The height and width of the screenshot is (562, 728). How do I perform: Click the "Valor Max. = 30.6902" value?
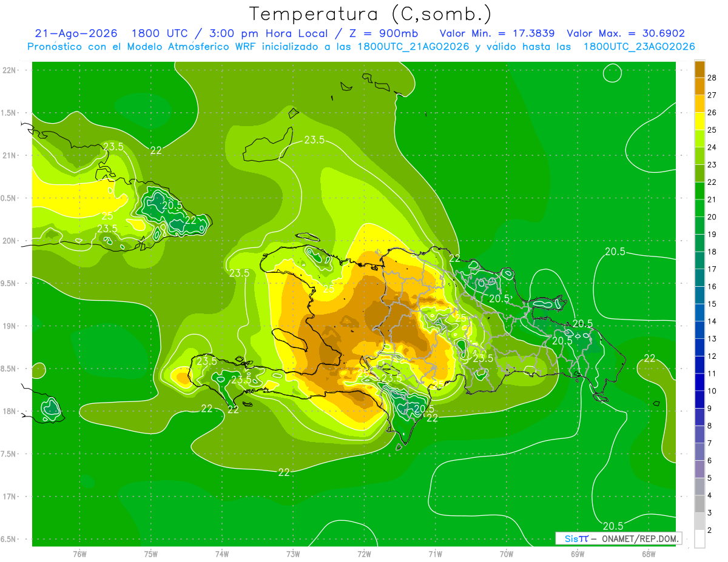[625, 33]
